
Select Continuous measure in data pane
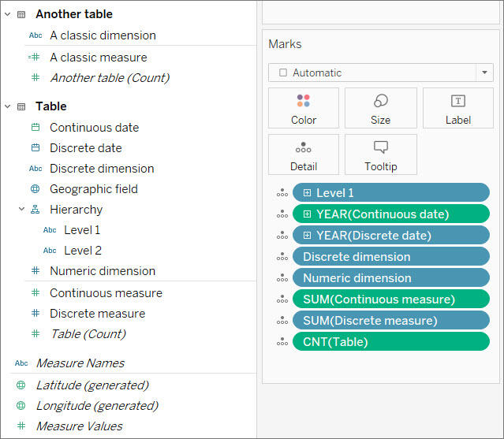pyautogui.click(x=106, y=293)
